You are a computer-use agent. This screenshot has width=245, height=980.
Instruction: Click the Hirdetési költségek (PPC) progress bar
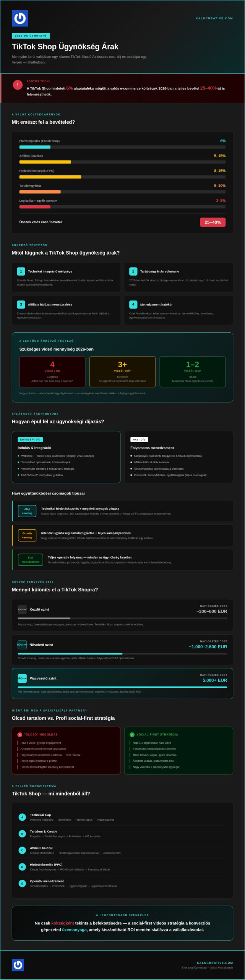pyautogui.click(x=122, y=177)
